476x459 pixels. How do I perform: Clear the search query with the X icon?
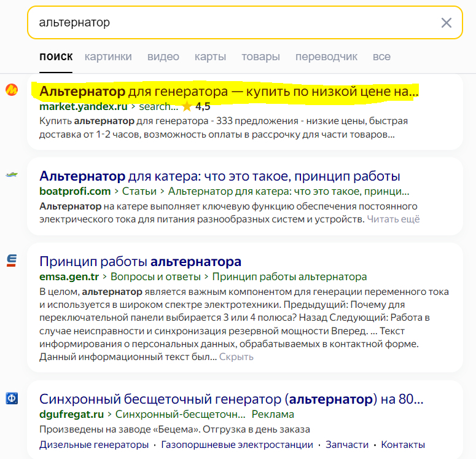(447, 23)
